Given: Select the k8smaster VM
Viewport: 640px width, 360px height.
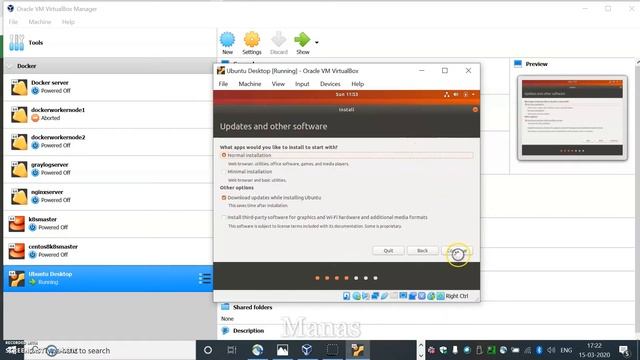Looking at the screenshot, I should (x=109, y=224).
